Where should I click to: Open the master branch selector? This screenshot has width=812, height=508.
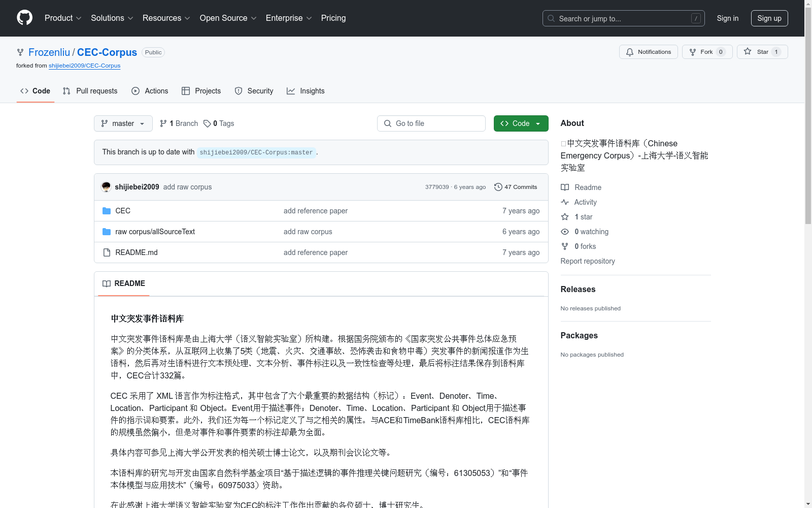(x=123, y=123)
